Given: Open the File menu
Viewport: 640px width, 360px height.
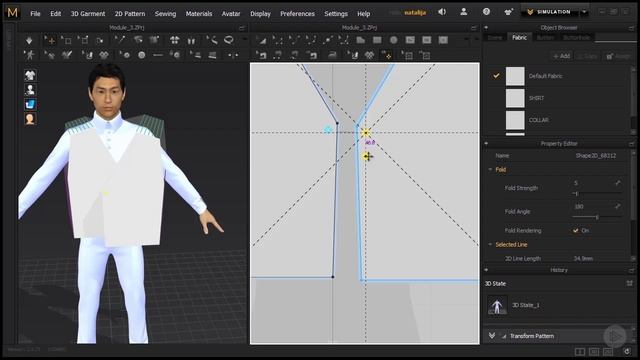Looking at the screenshot, I should coord(35,13).
